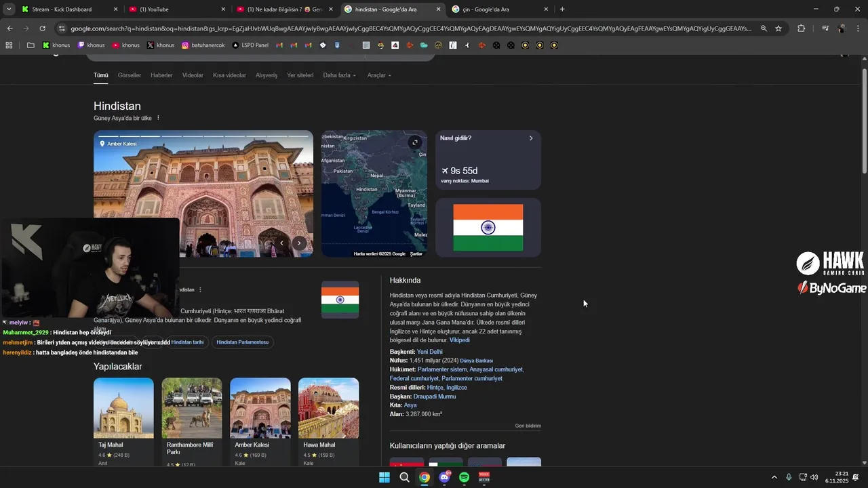Open the Chrome profile avatar

pyautogui.click(x=842, y=28)
